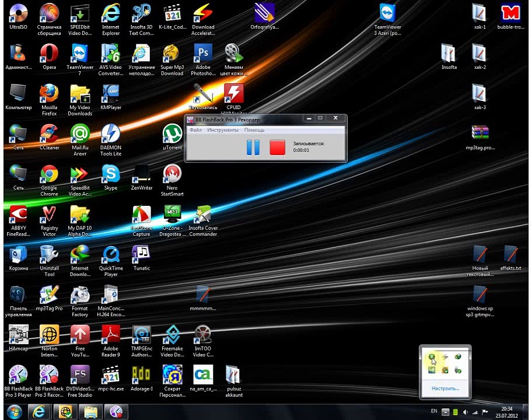
Task: Select the Tunatic desktop shortcut
Action: (142, 258)
